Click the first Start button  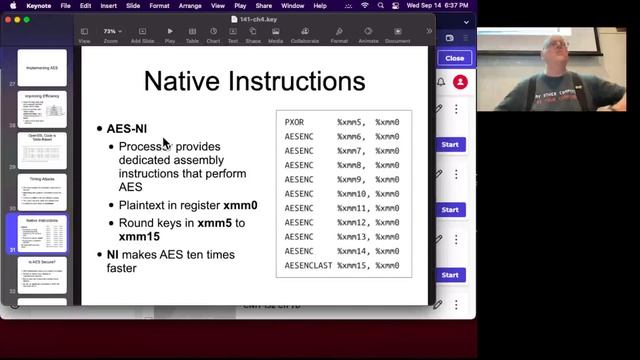(x=450, y=144)
